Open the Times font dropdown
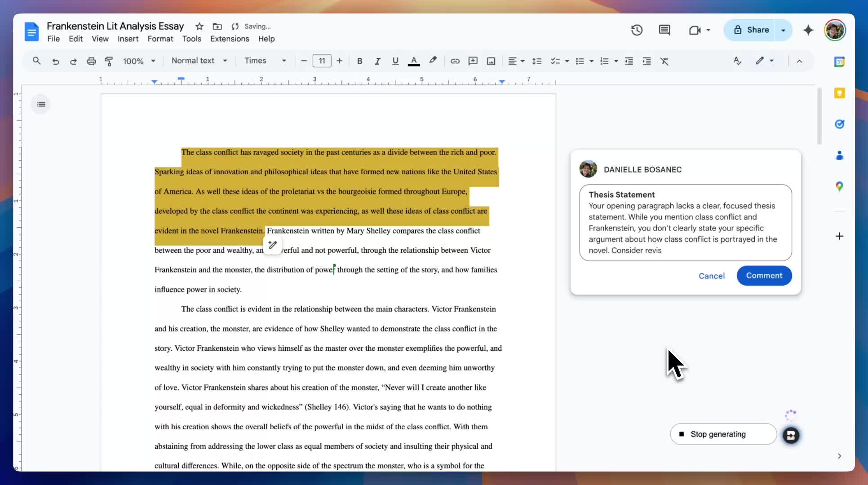Image resolution: width=868 pixels, height=485 pixels. point(265,61)
